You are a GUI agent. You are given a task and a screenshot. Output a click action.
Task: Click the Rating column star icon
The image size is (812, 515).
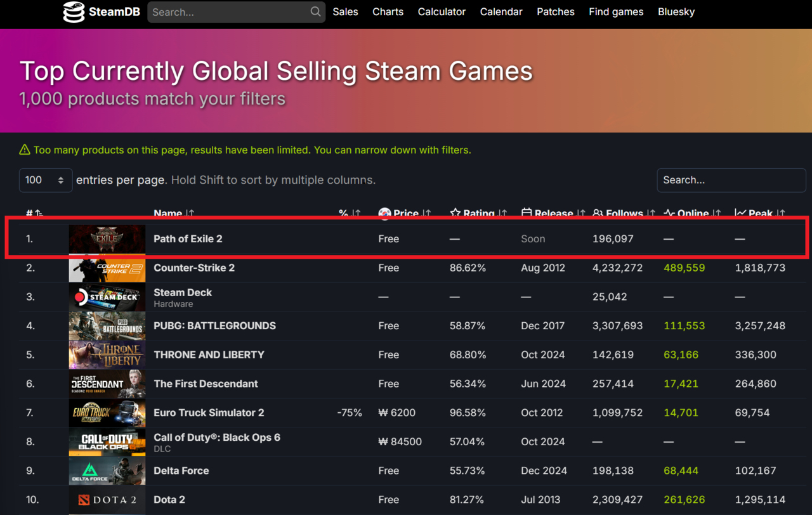tap(455, 214)
